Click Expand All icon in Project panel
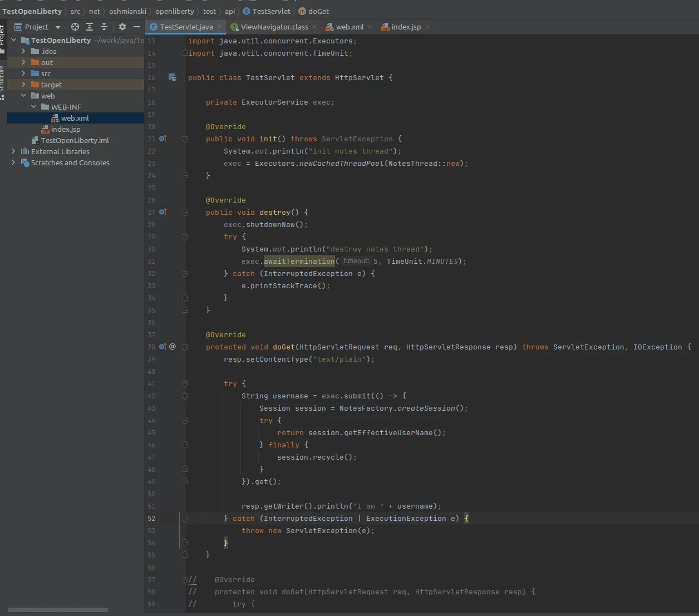Screen dimensions: 699x616 [90, 27]
